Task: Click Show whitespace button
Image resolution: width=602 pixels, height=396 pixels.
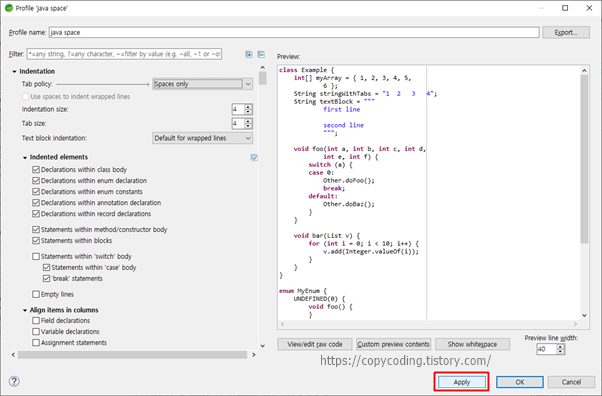Action: point(472,344)
